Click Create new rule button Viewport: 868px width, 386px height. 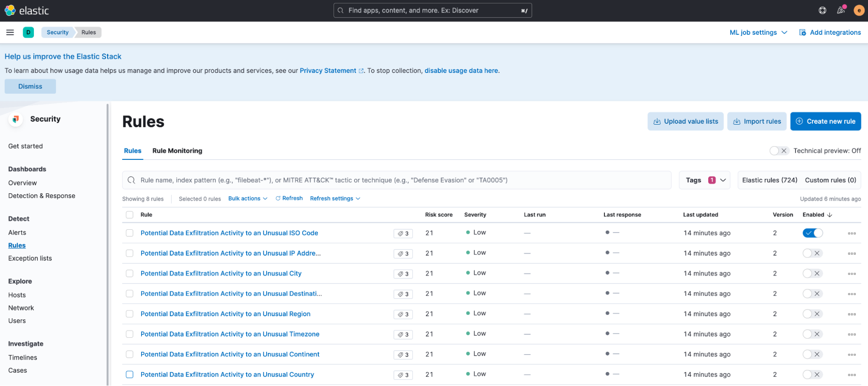pos(825,121)
